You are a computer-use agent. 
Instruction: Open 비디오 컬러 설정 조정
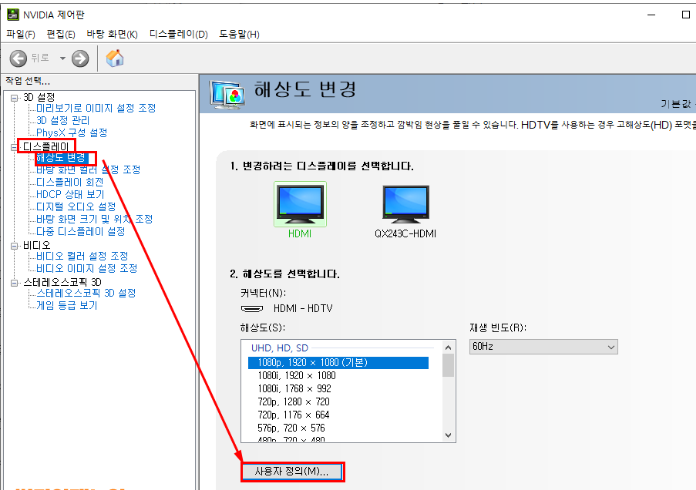(x=82, y=256)
